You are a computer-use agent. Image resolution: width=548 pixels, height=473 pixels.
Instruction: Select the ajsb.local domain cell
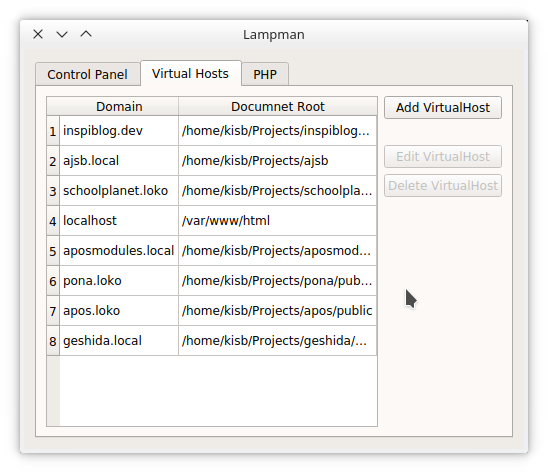[x=119, y=161]
